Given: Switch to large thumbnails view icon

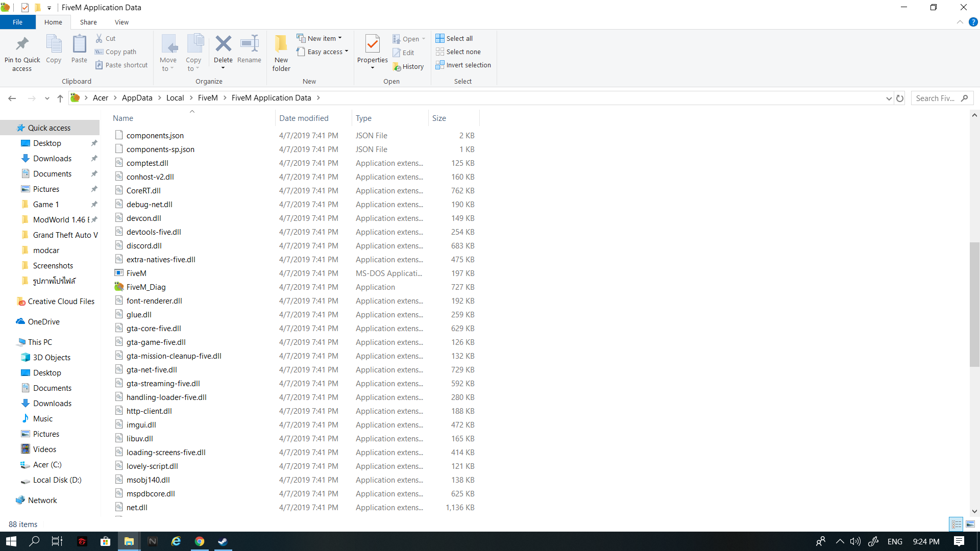Looking at the screenshot, I should 970,524.
